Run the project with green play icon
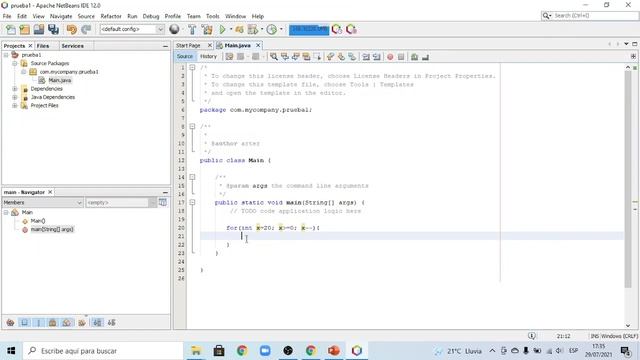Image resolution: width=640 pixels, height=360 pixels. click(x=222, y=29)
